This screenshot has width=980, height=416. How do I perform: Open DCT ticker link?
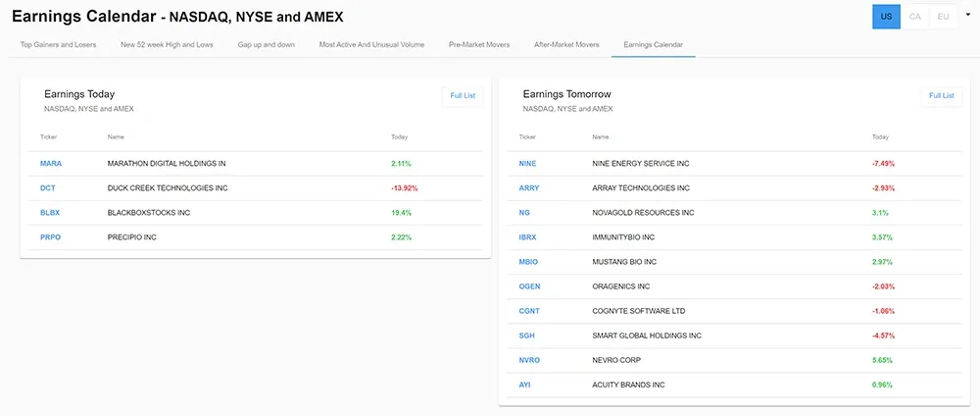click(47, 187)
